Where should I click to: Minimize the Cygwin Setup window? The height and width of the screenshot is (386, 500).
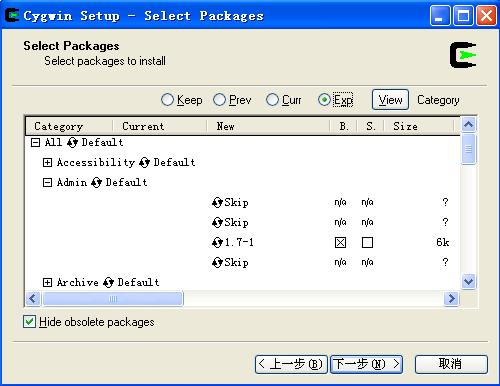[440, 16]
